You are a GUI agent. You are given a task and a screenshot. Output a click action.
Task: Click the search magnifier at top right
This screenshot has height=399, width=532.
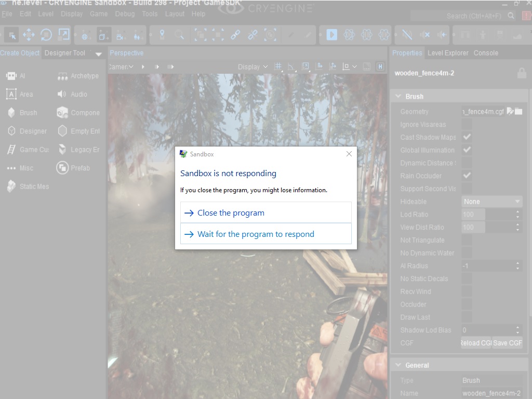click(511, 16)
